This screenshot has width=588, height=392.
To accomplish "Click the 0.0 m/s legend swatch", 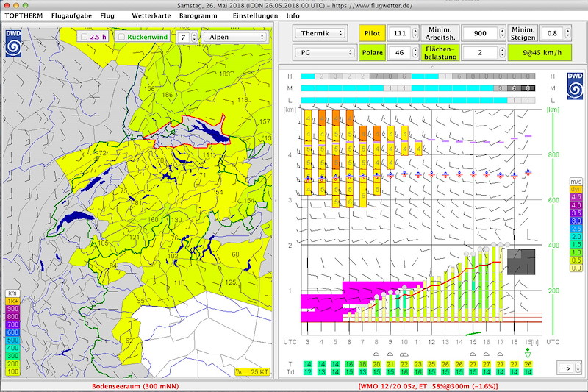I will click(x=576, y=268).
